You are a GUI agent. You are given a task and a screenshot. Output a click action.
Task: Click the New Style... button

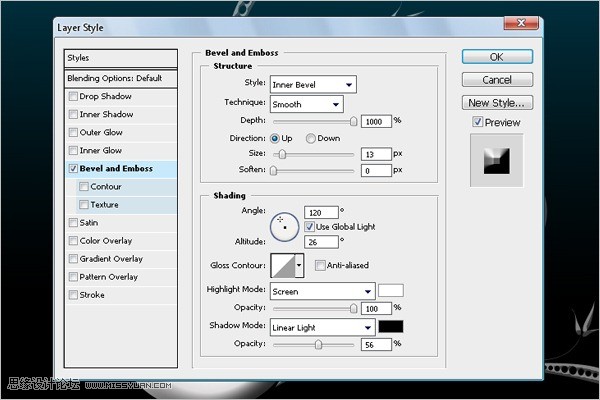point(497,103)
